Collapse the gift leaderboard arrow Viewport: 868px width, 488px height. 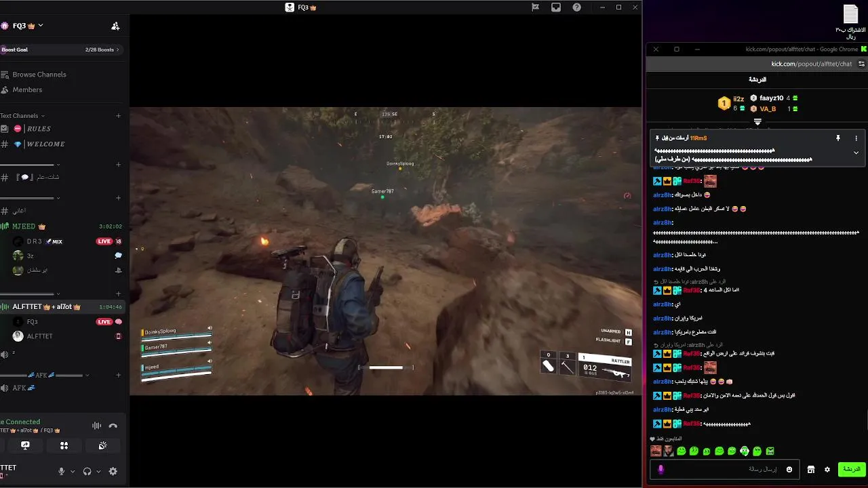tap(757, 122)
